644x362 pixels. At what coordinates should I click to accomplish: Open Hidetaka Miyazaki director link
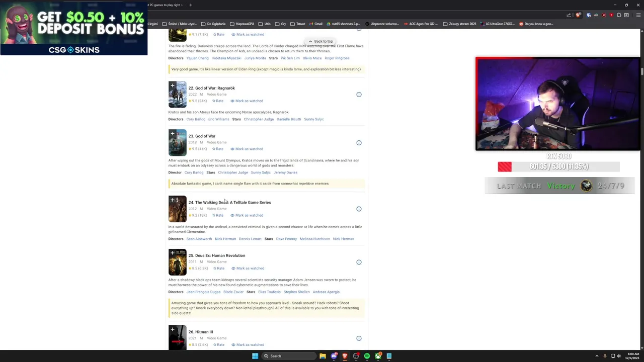[226, 58]
